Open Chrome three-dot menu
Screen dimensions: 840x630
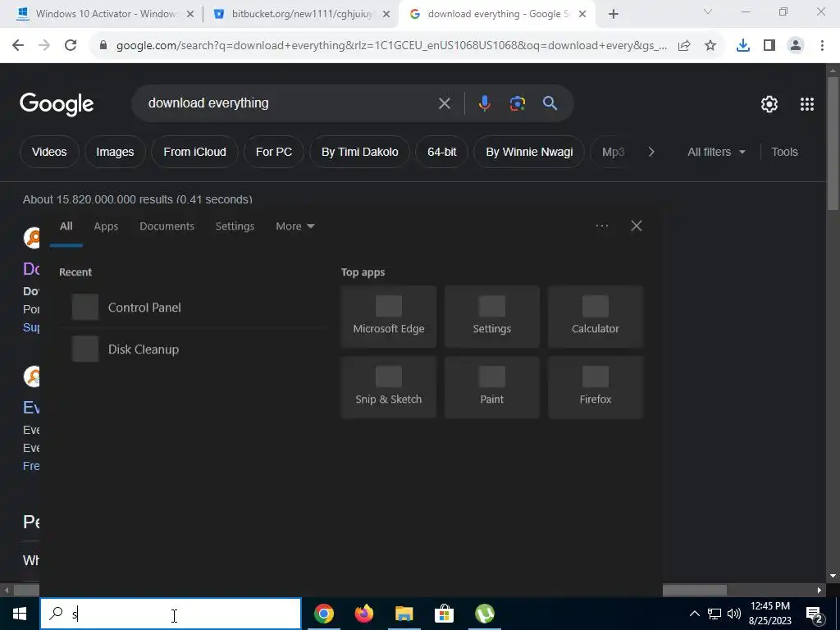point(822,46)
